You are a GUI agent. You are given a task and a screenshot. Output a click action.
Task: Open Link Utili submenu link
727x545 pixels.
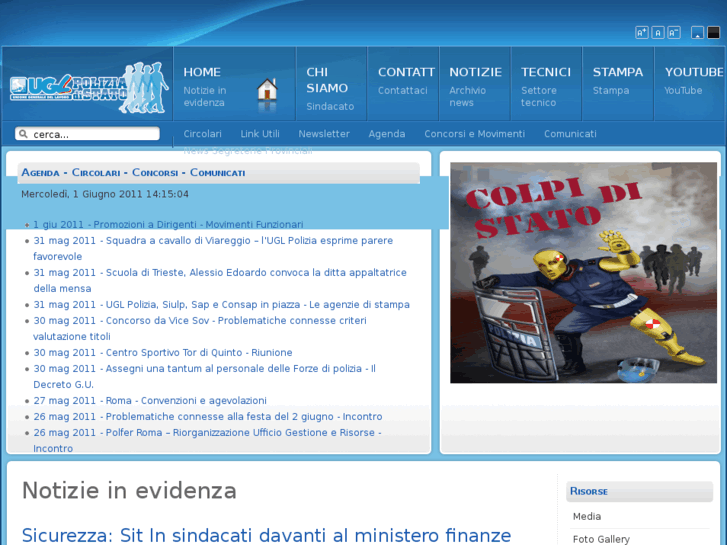pos(260,134)
